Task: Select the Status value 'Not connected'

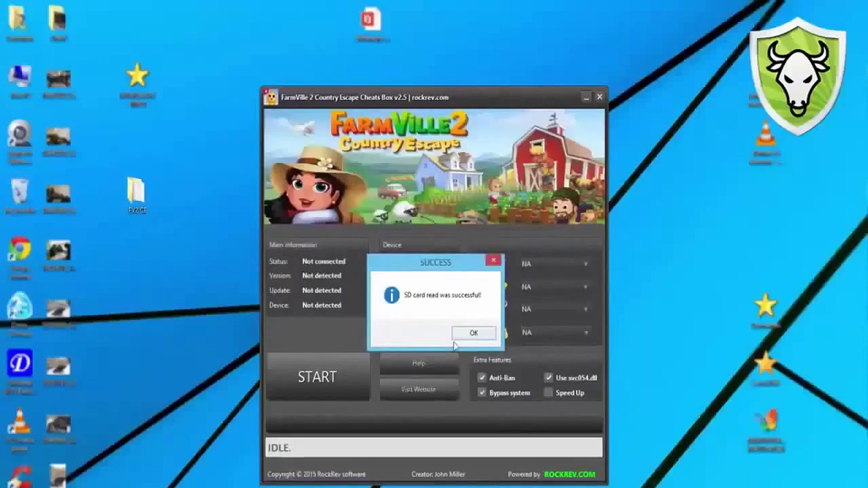Action: point(324,262)
